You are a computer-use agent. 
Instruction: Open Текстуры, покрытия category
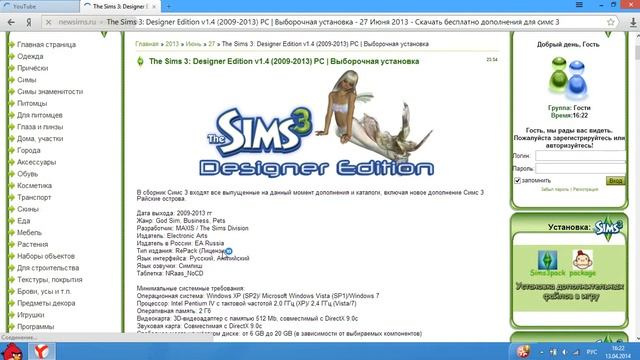click(x=50, y=280)
